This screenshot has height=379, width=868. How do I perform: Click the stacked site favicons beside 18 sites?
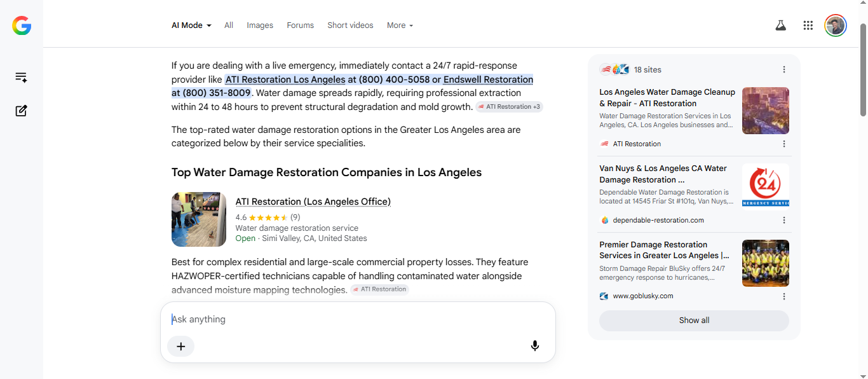coord(614,70)
